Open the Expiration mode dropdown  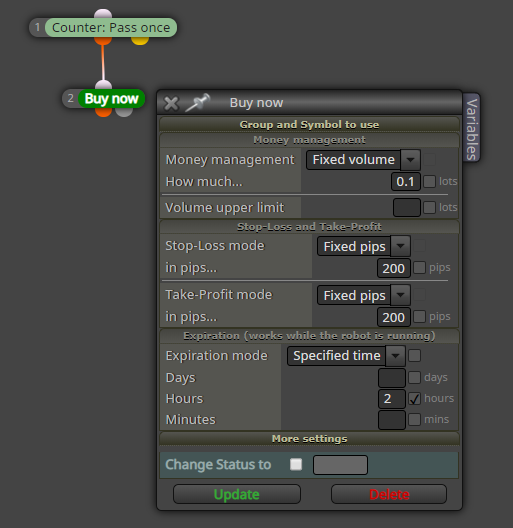(346, 356)
